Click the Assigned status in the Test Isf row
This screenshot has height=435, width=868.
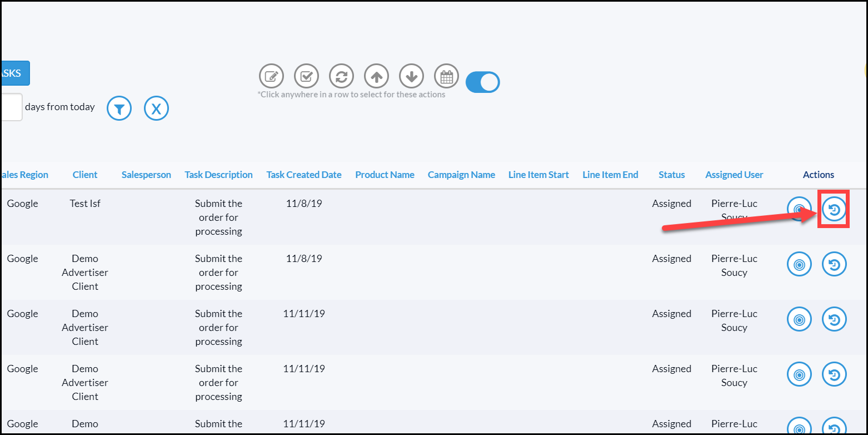pyautogui.click(x=672, y=204)
